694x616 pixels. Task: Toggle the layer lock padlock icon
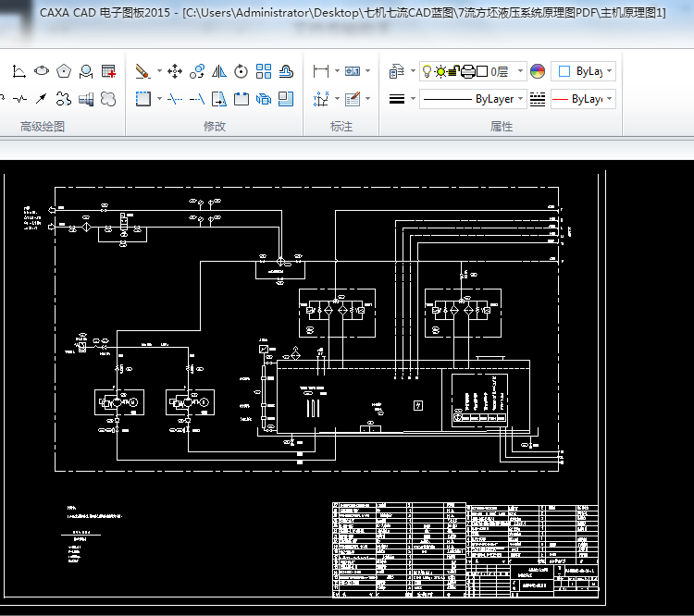click(454, 71)
